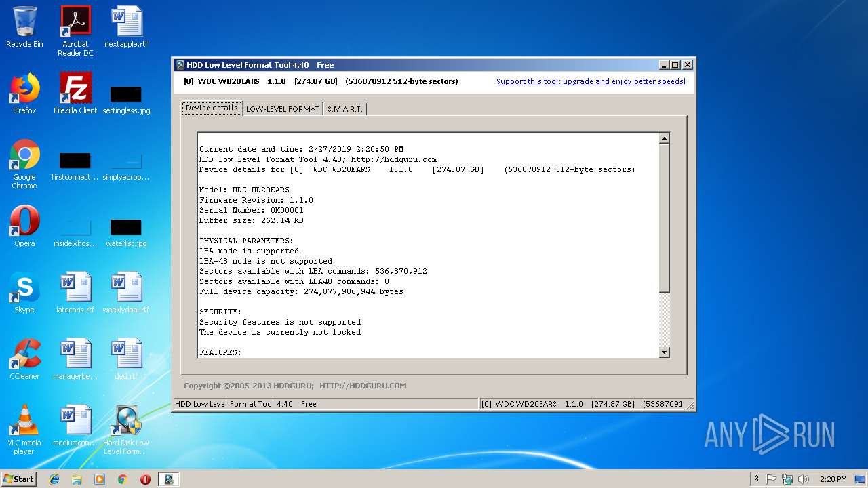This screenshot has height=488, width=868.
Task: Open ded.rtf document icon
Action: [126, 359]
